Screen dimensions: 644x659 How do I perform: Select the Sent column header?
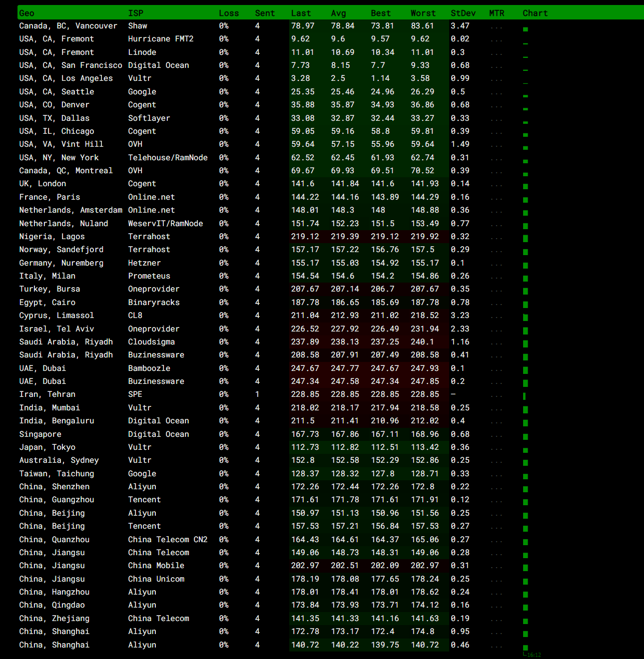click(265, 13)
